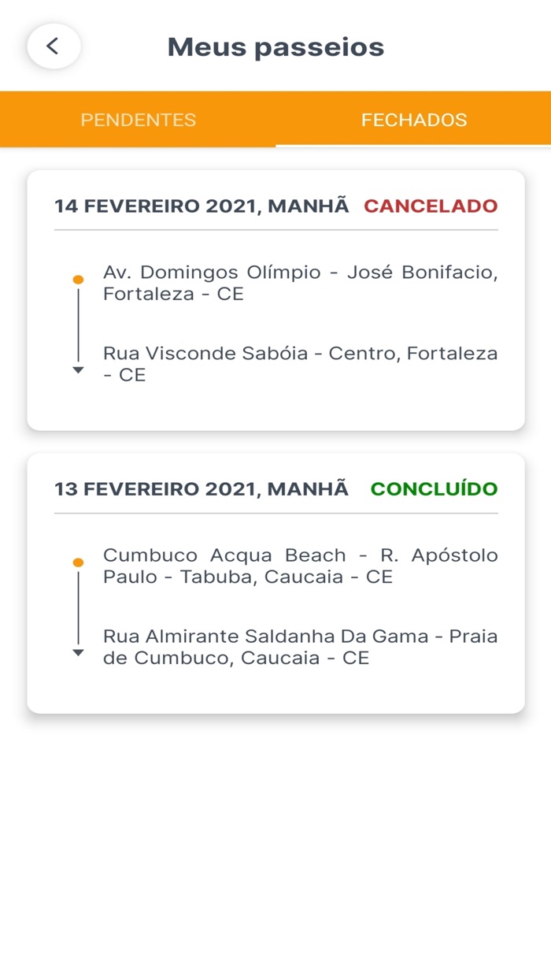This screenshot has width=551, height=980.
Task: Tap route line in the cancelled trip card
Action: 78,325
